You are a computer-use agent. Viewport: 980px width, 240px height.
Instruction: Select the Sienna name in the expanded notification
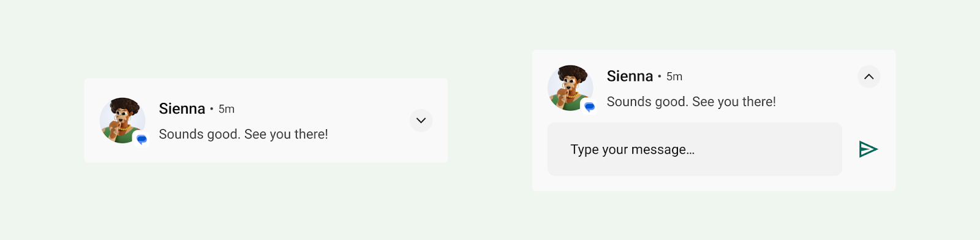pyautogui.click(x=630, y=77)
